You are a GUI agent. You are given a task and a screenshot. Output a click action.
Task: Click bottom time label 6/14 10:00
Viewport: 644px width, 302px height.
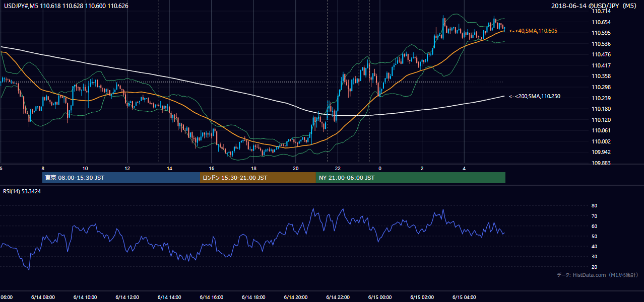click(85, 297)
